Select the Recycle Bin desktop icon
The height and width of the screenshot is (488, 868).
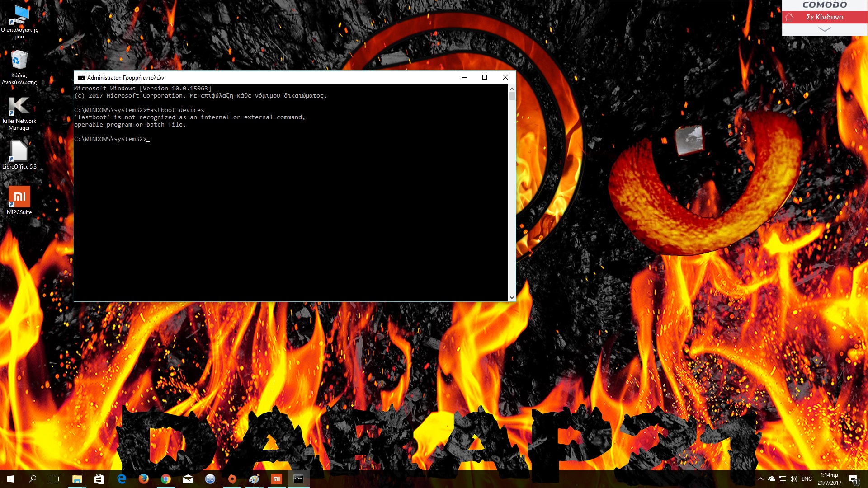[x=19, y=61]
